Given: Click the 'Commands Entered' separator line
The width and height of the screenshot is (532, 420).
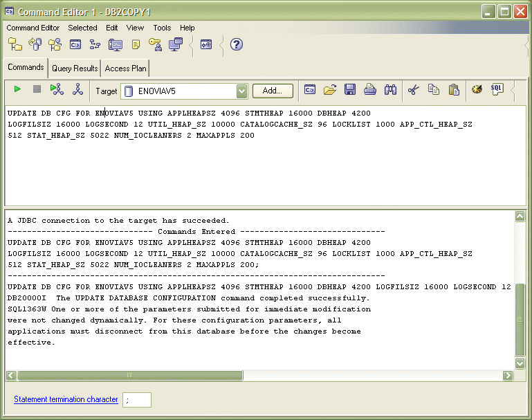Looking at the screenshot, I should point(196,231).
